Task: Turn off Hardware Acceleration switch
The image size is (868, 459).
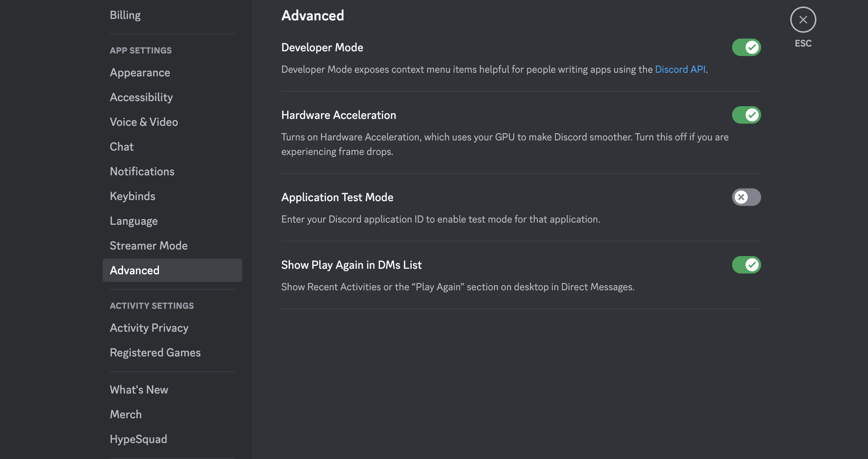Action: click(x=746, y=115)
